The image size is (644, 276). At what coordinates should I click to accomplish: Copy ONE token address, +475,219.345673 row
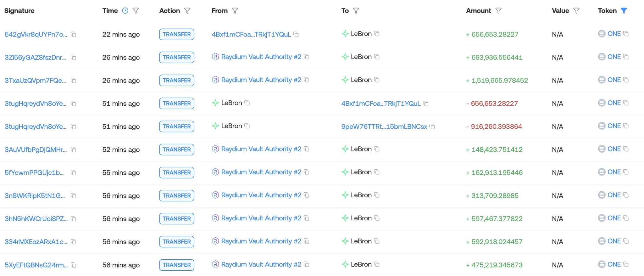coord(626,264)
